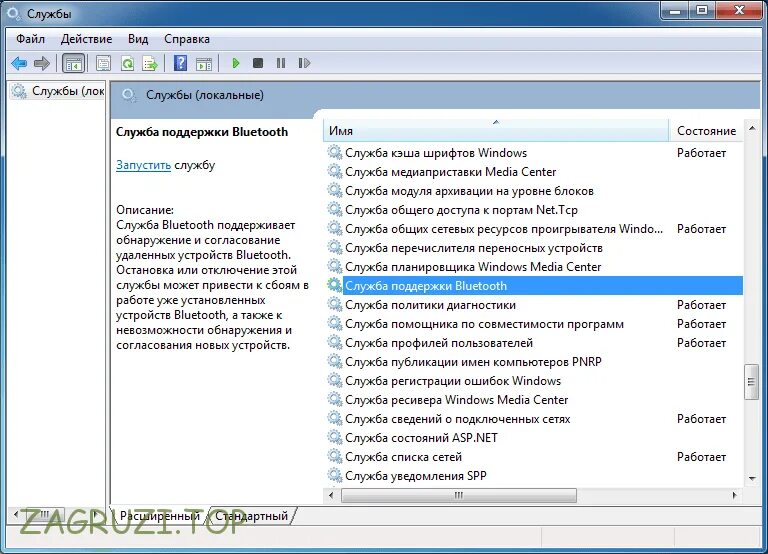
Task: Click the Refresh toolbar icon
Action: coord(127,63)
